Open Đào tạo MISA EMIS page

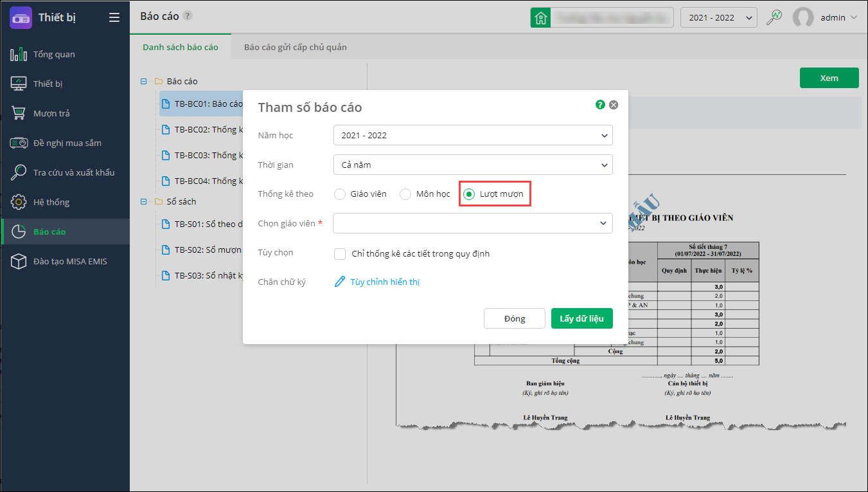(x=65, y=261)
